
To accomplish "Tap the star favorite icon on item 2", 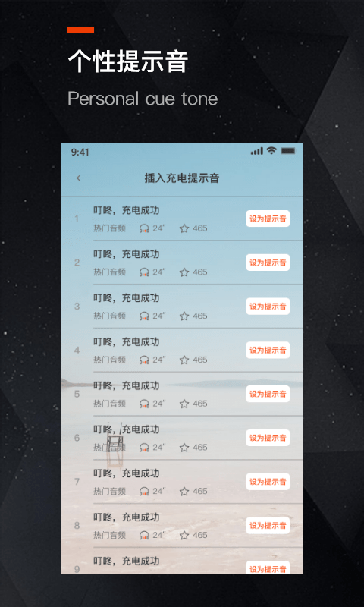I will point(184,272).
